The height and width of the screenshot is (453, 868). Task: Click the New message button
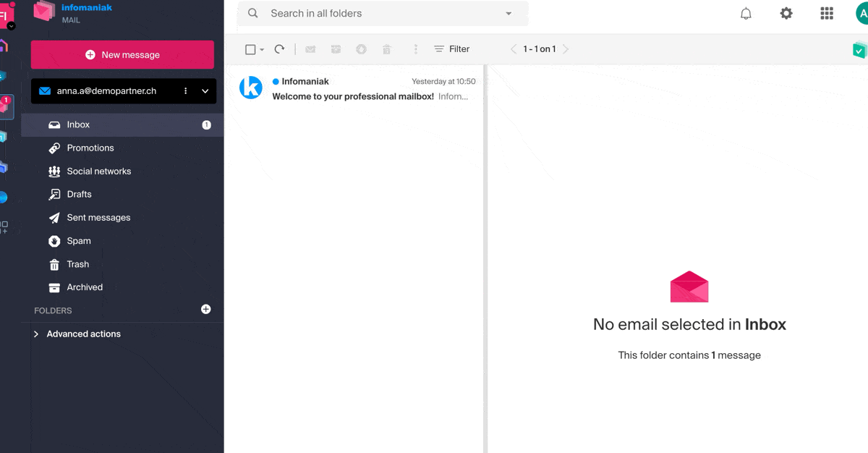[x=122, y=55]
